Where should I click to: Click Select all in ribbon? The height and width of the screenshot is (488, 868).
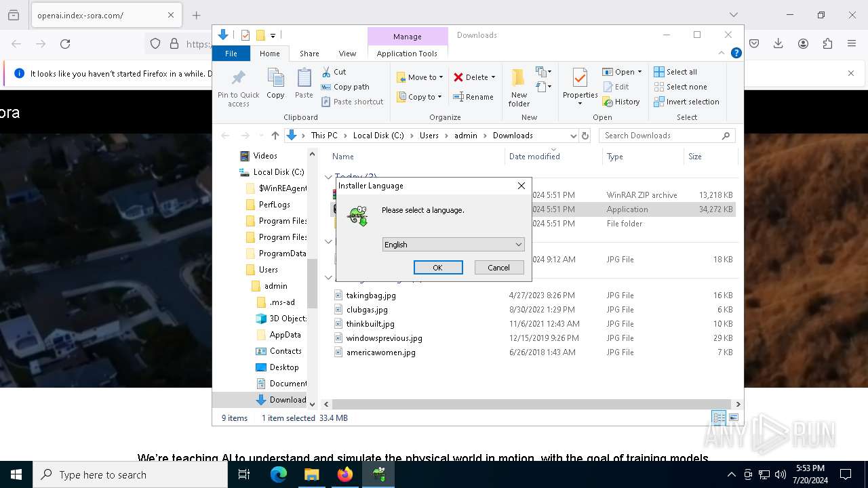click(675, 72)
